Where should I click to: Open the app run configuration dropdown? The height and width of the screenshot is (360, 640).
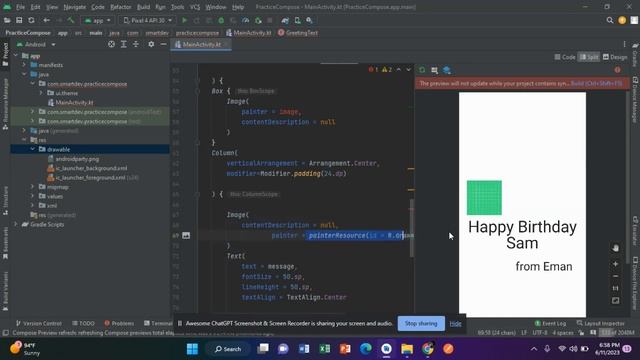pos(98,20)
